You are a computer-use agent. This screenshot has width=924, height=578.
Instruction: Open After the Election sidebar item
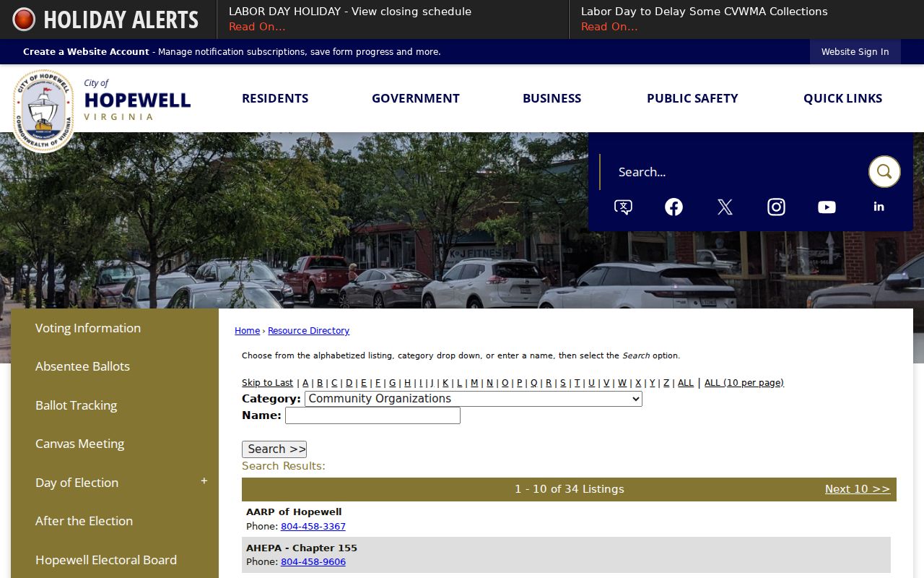point(115,521)
